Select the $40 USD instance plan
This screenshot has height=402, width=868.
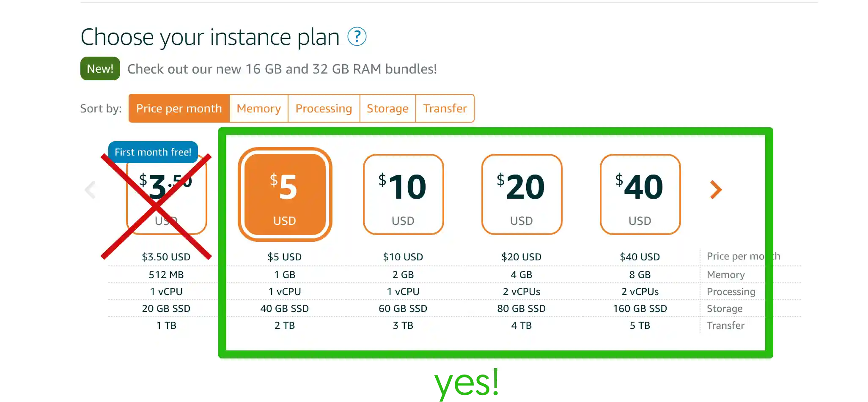pos(640,194)
